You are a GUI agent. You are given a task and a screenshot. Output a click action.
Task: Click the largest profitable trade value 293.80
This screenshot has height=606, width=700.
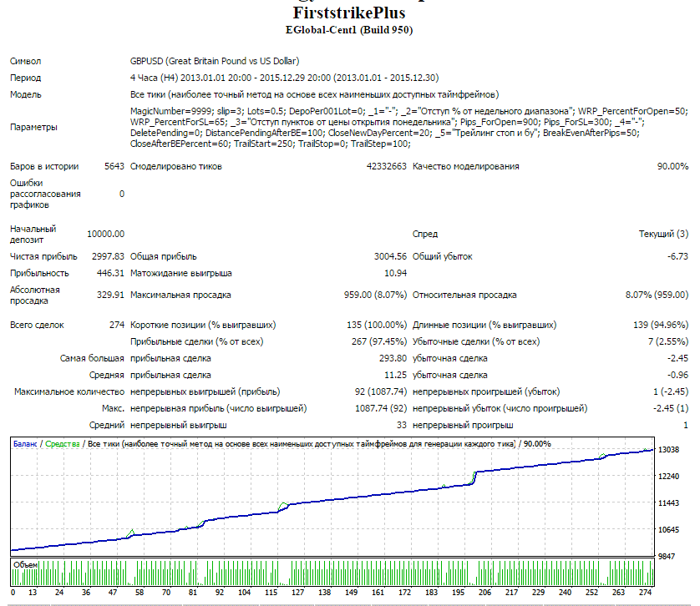[x=393, y=358]
